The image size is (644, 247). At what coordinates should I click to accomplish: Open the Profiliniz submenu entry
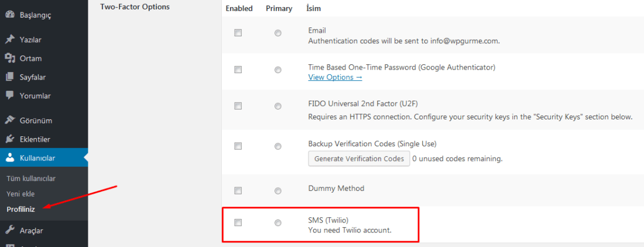20,210
